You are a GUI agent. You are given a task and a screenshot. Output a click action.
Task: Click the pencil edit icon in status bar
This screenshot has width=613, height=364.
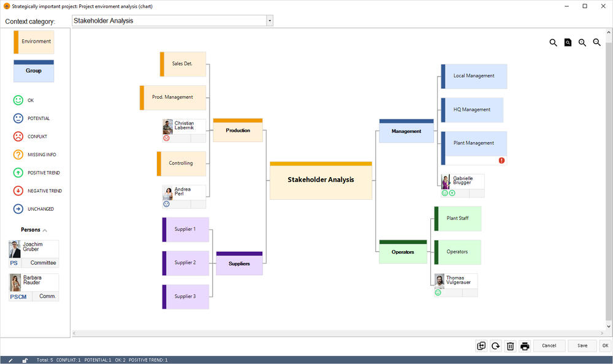point(10,360)
